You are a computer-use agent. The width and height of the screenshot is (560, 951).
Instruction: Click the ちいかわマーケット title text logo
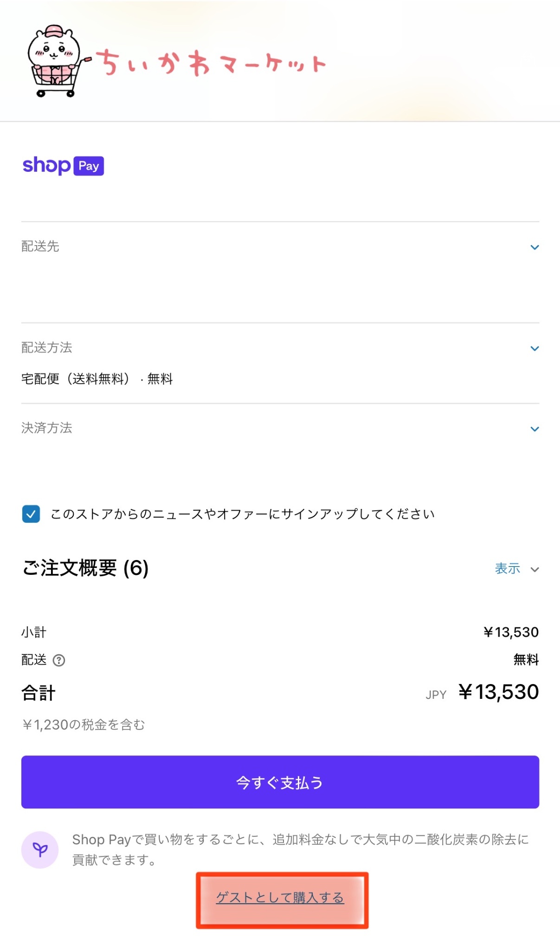click(211, 63)
